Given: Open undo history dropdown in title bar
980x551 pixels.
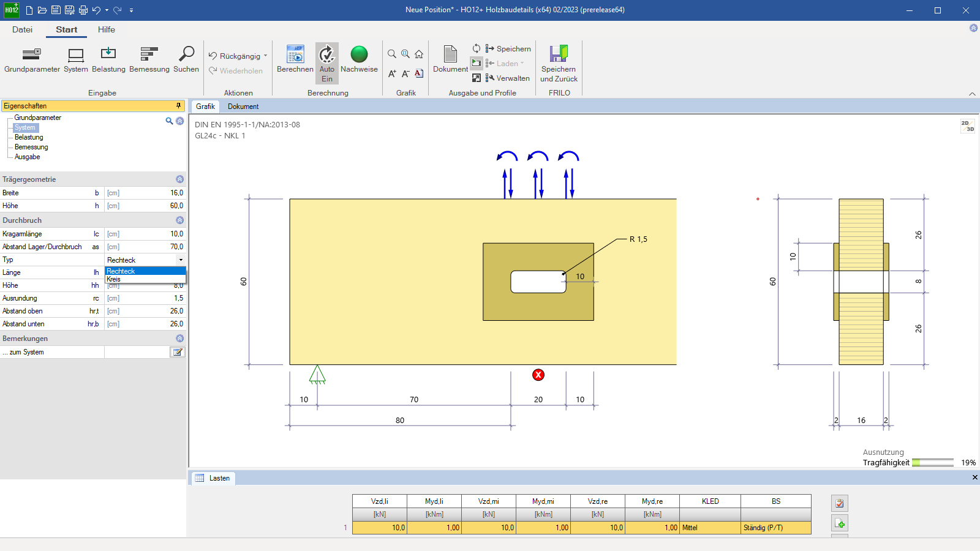Looking at the screenshot, I should click(107, 10).
